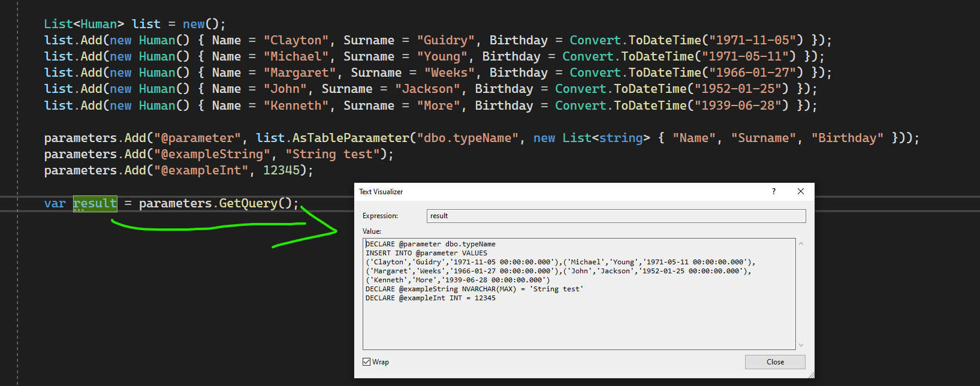Screen dimensions: 980x386
Task: Click the AsTableParameter method call
Action: (x=351, y=138)
